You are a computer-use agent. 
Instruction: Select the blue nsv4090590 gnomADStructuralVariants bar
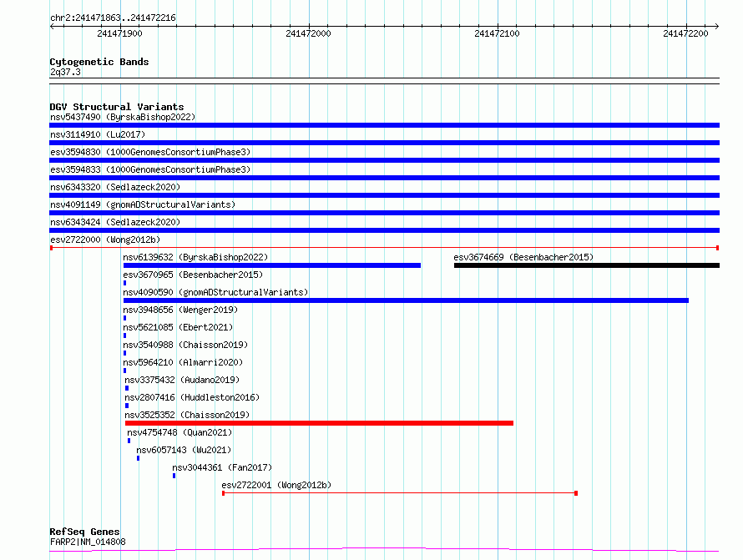pos(406,300)
